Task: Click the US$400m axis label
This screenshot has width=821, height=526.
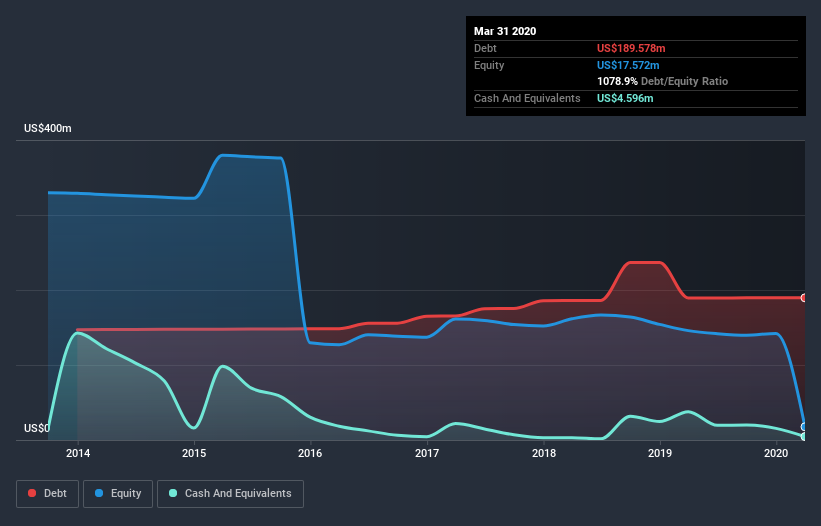Action: (48, 128)
